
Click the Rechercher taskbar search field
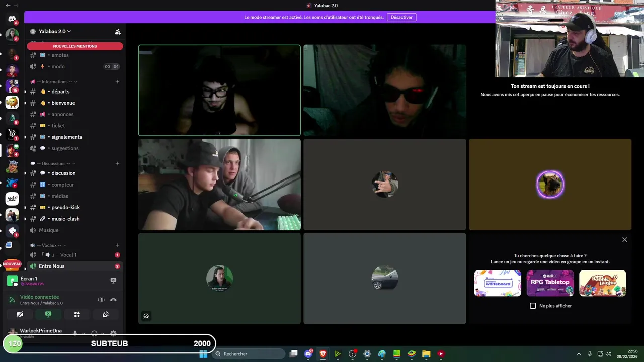coord(249,354)
